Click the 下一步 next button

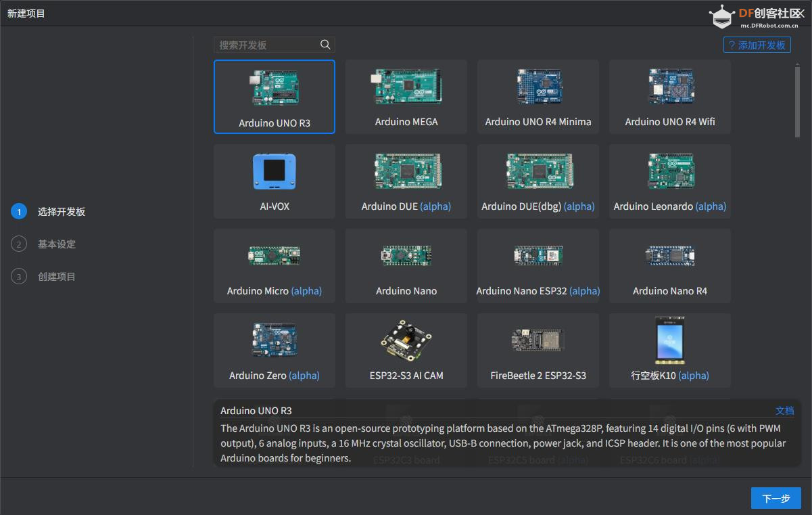[x=776, y=498]
